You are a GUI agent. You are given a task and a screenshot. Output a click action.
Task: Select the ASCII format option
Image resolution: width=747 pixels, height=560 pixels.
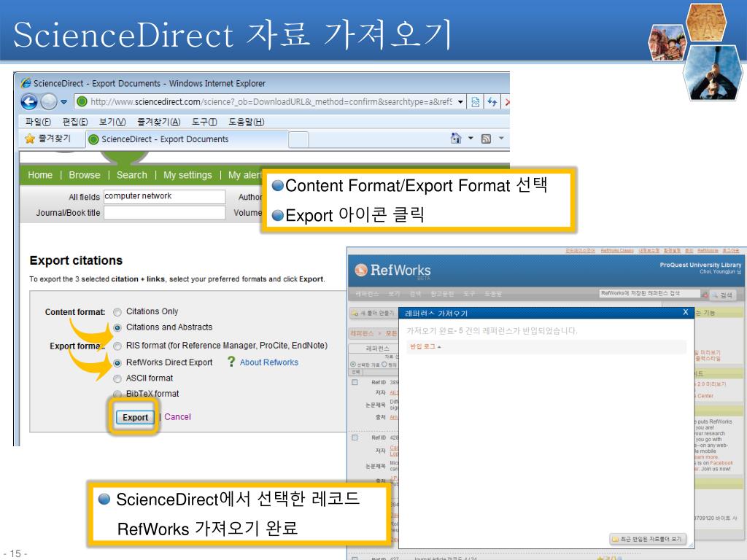tap(117, 378)
